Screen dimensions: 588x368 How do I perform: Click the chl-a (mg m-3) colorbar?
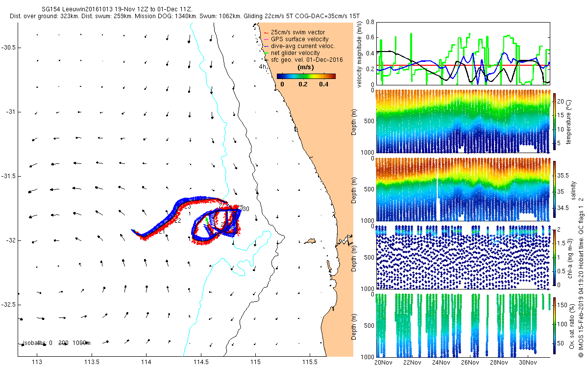[x=554, y=257]
